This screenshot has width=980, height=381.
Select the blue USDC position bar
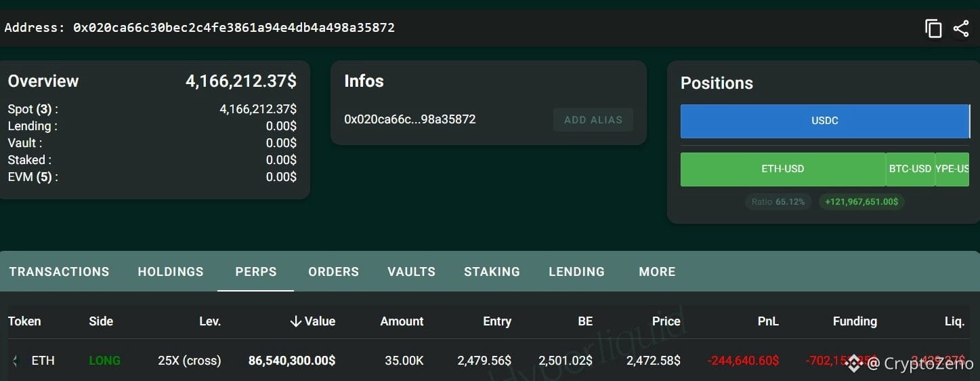825,121
